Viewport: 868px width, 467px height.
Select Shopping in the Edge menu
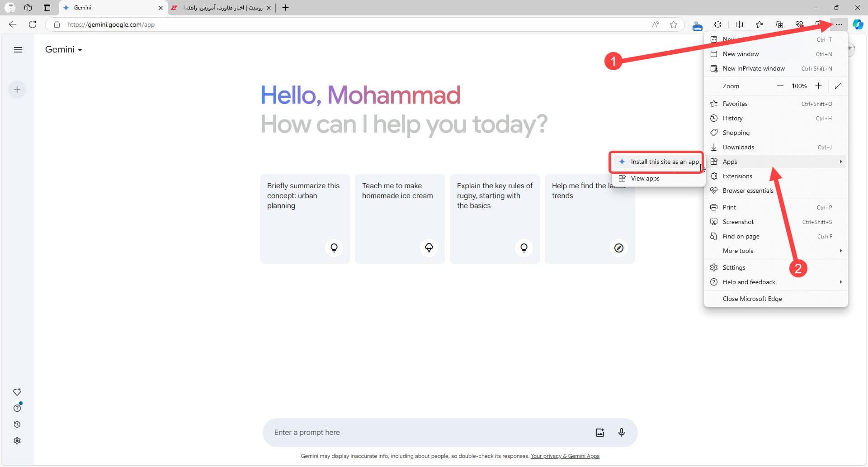[x=776, y=133]
